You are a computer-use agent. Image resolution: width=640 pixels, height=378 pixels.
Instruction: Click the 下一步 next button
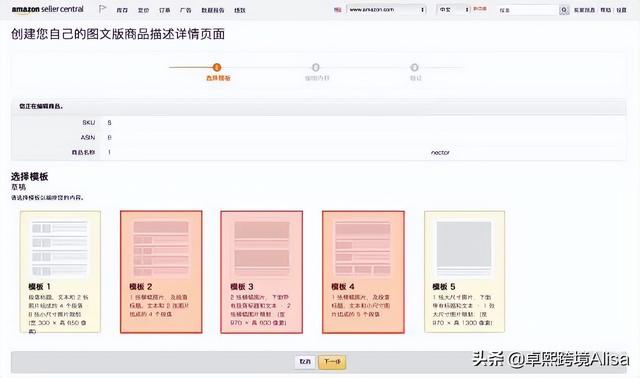coord(332,362)
